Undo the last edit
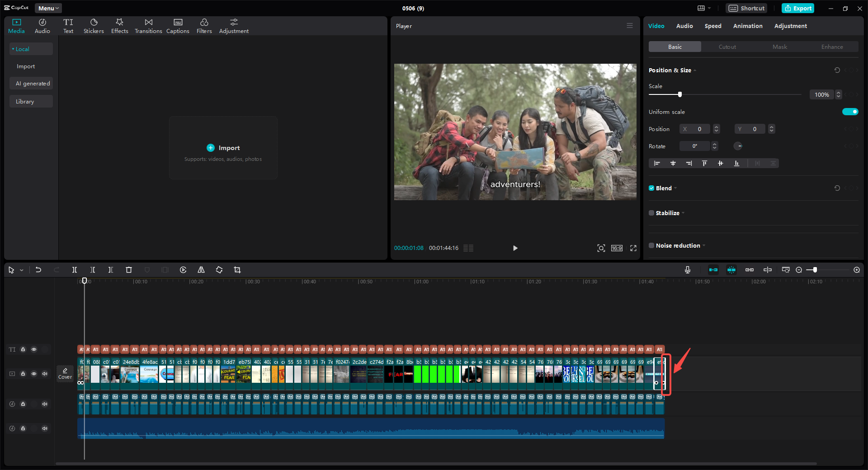Screen dimensions: 868x470 tap(38, 270)
